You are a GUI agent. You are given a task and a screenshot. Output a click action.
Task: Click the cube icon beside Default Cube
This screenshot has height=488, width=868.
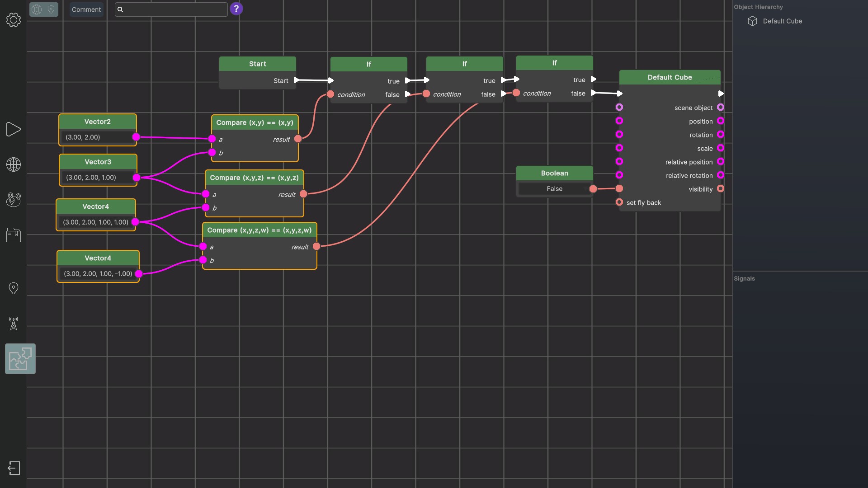[x=752, y=21]
